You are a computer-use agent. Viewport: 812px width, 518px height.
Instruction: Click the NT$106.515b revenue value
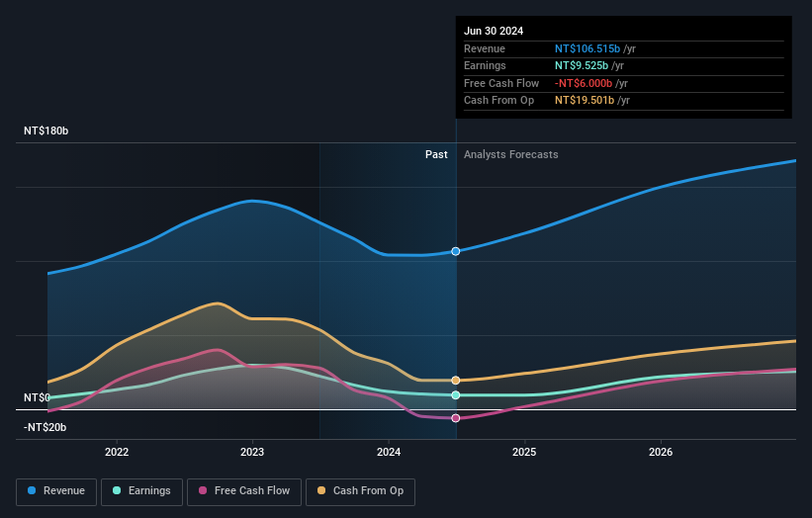tap(587, 48)
